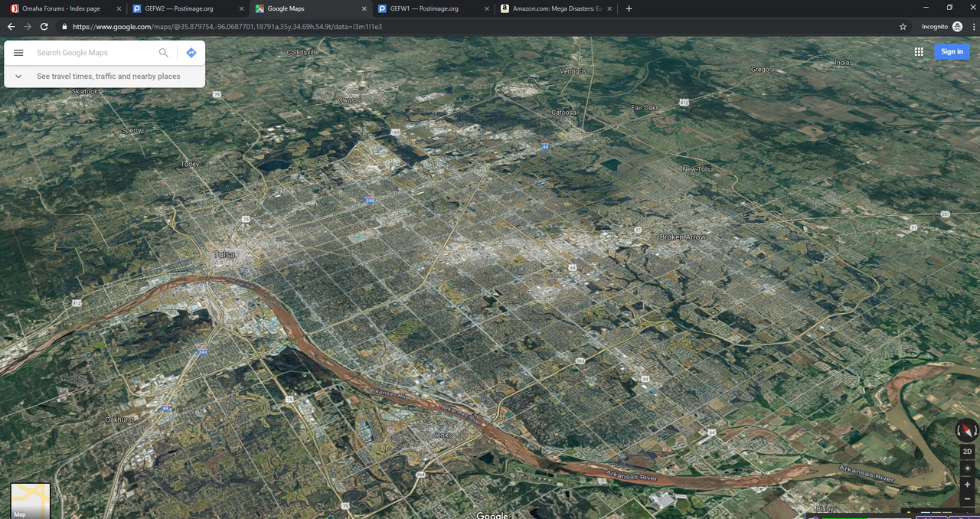Click the Verdigris map label
This screenshot has height=519, width=980.
tap(573, 71)
